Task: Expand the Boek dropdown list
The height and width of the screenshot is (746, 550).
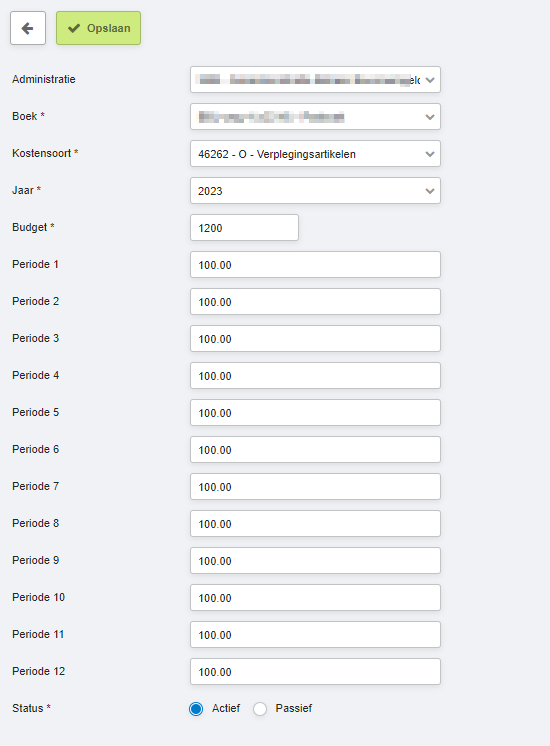Action: (315, 117)
